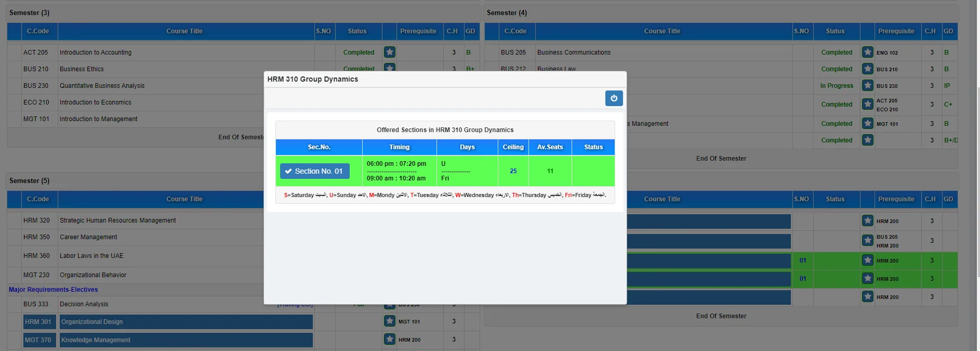
Task: Click Days column header in popup
Action: [467, 147]
